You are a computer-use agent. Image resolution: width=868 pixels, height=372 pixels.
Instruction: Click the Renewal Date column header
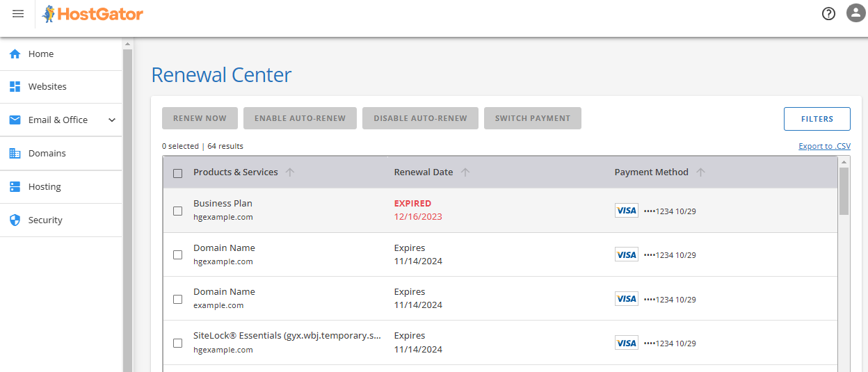pyautogui.click(x=424, y=172)
